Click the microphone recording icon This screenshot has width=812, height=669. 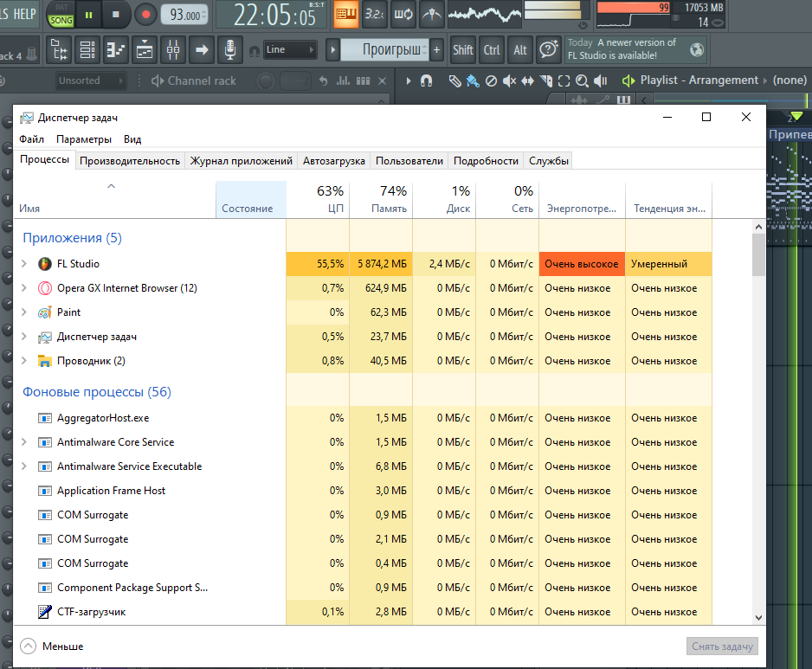click(x=229, y=50)
